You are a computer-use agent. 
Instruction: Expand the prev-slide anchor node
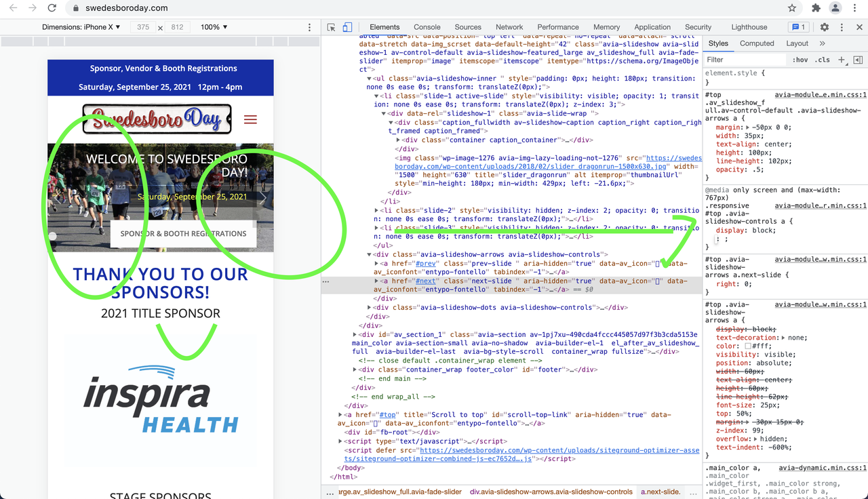pos(377,263)
